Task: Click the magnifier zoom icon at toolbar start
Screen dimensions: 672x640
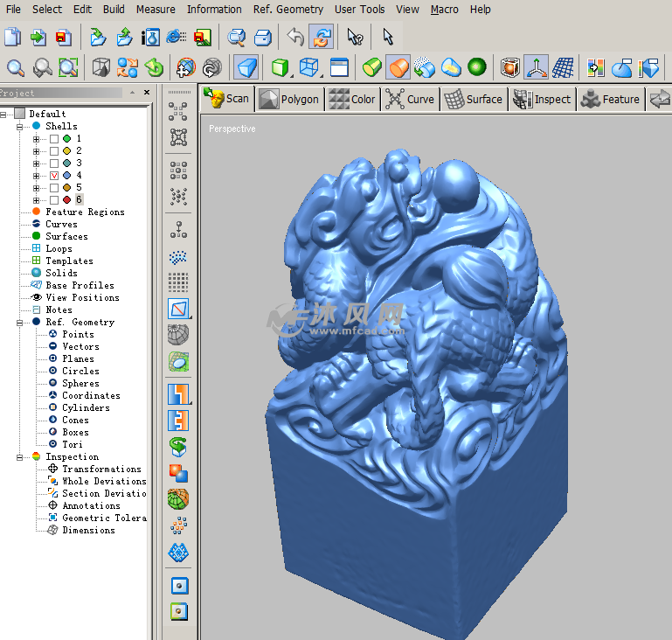Action: coord(15,67)
